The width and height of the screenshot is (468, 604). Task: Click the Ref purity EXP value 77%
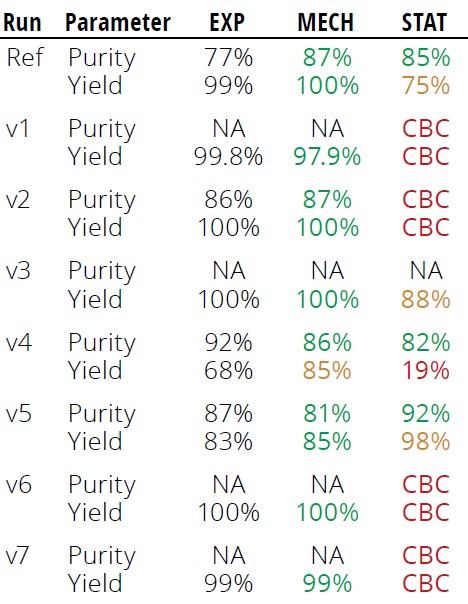[228, 57]
